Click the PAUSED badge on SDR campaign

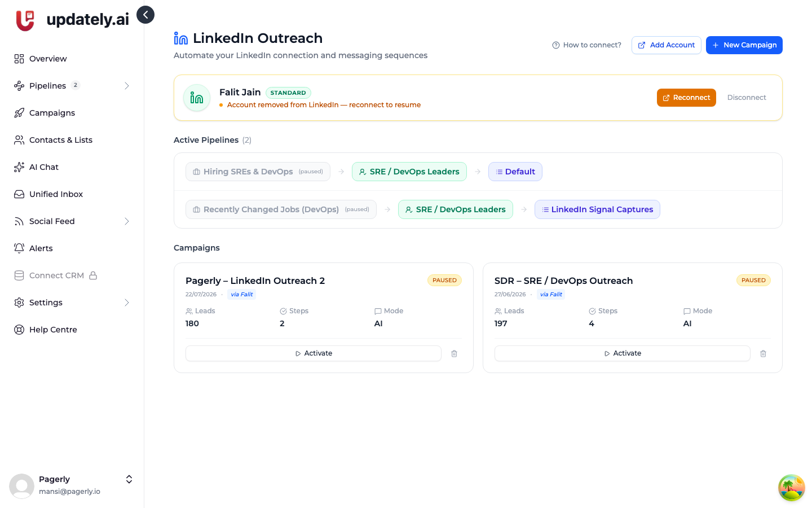click(753, 281)
